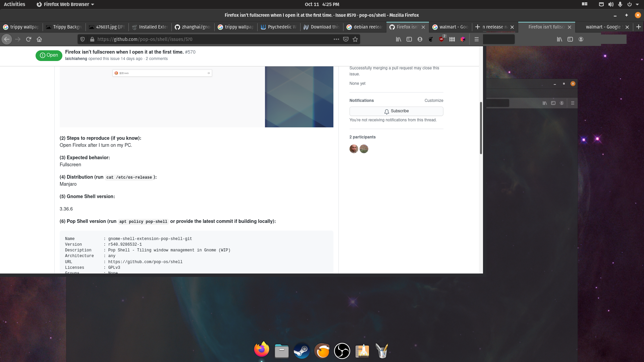644x362 pixels.
Task: Save page to Pocket icon
Action: coord(346,39)
